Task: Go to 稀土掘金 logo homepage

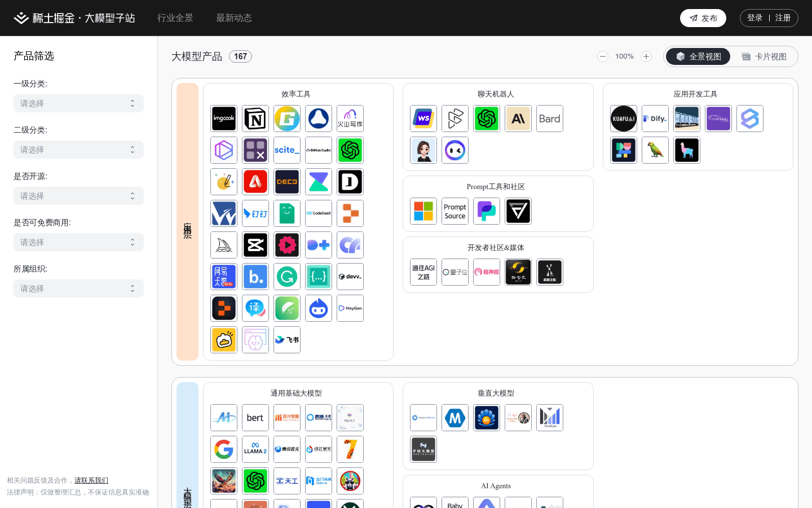Action: (74, 18)
